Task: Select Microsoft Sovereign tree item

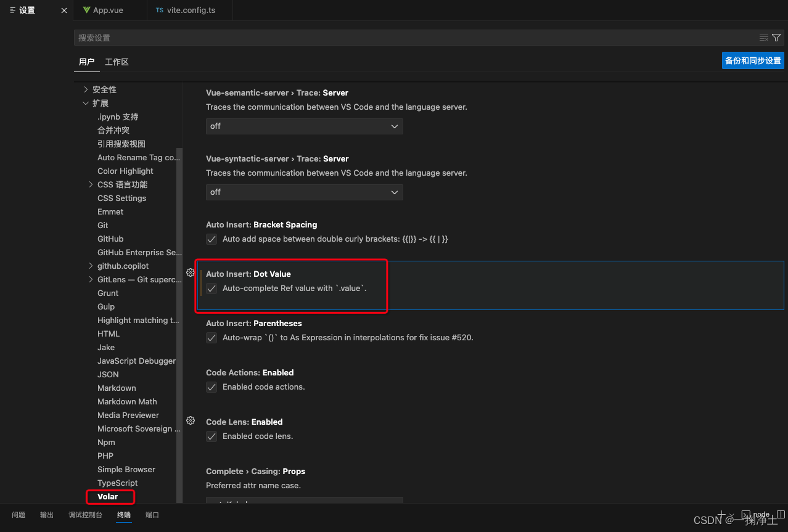Action: [x=139, y=428]
